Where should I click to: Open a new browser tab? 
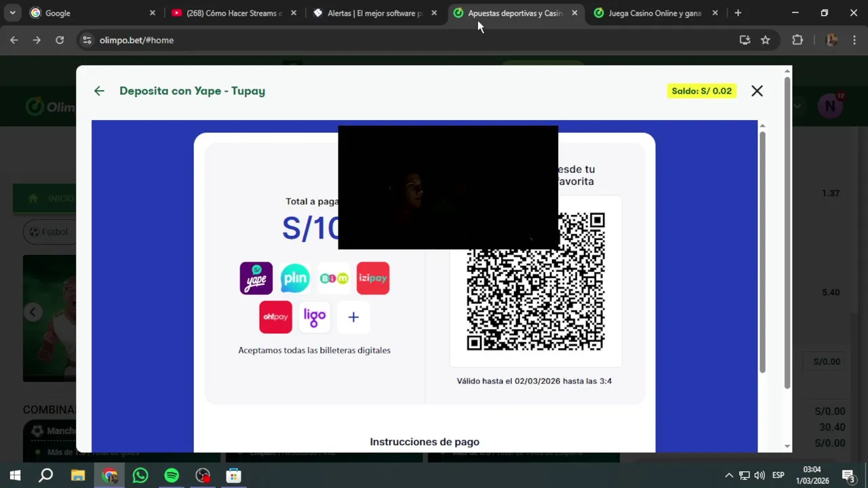coord(738,13)
